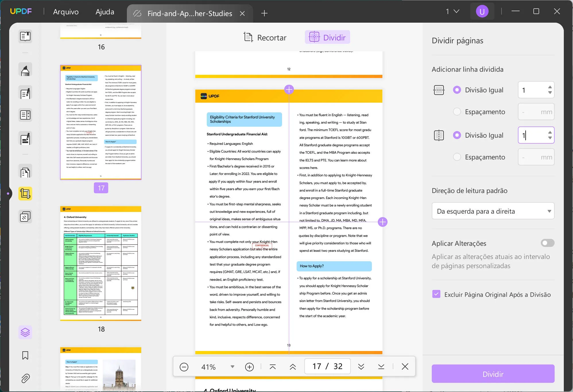Select page 18 thumbnail

click(101, 263)
